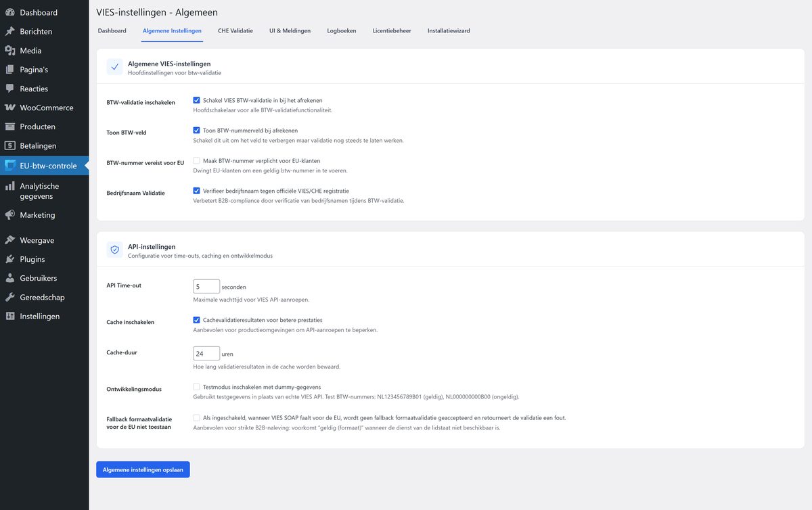
Task: Select the Algemene Instellingen tab
Action: (x=172, y=31)
